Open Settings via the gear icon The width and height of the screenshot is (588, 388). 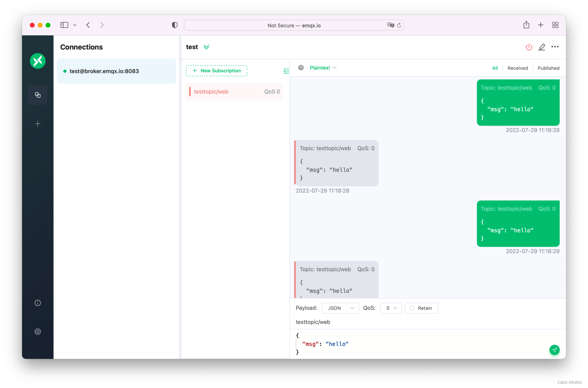click(38, 332)
